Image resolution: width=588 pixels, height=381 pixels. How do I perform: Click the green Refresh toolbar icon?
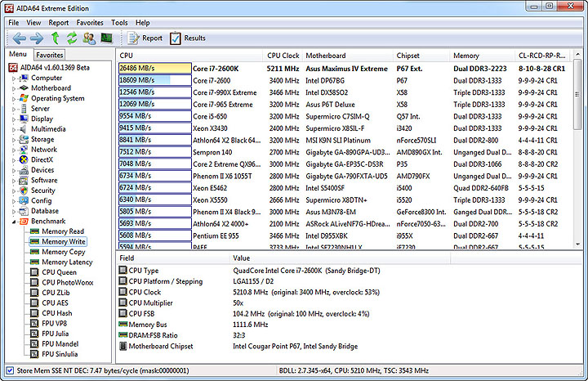coord(72,38)
